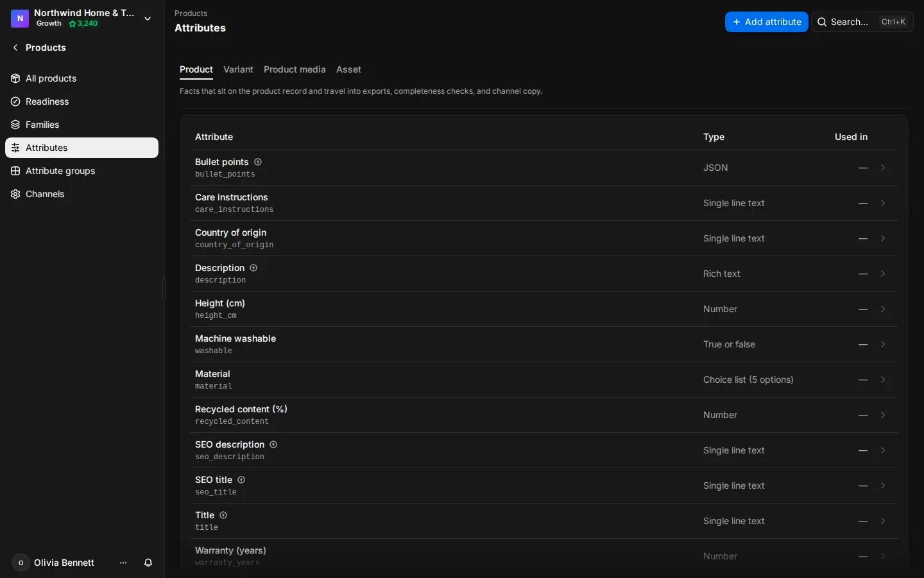Image resolution: width=924 pixels, height=578 pixels.
Task: Click the Attribute column header
Action: point(214,137)
